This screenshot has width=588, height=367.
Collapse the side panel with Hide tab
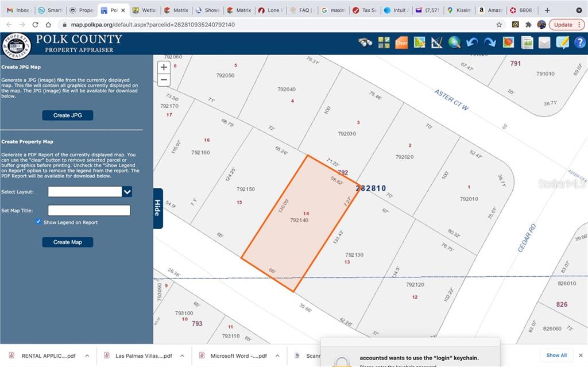pyautogui.click(x=158, y=208)
